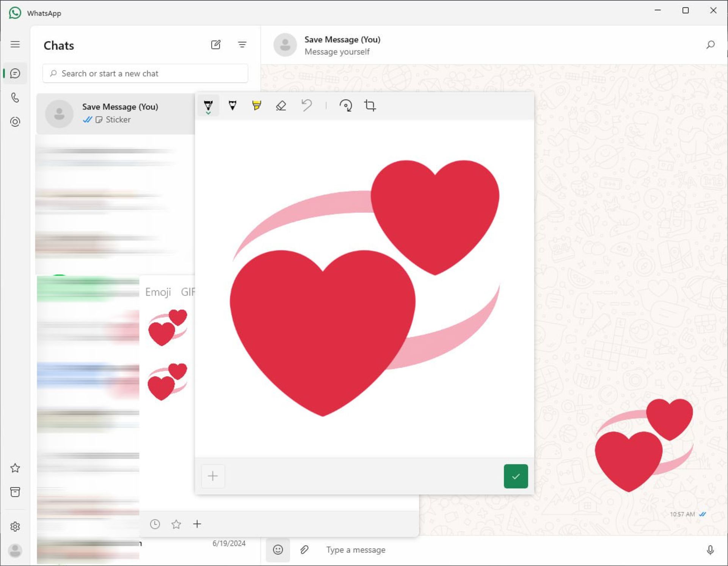Open the Calls section
728x566 pixels.
tap(15, 98)
